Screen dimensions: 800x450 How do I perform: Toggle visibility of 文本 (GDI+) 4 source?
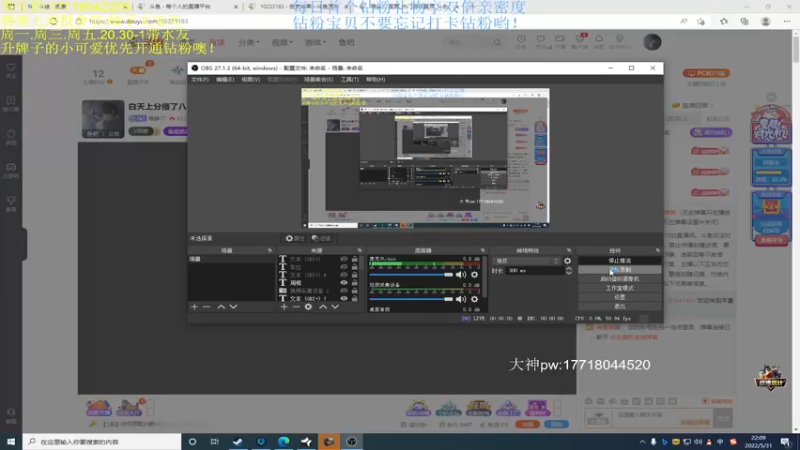tap(344, 274)
